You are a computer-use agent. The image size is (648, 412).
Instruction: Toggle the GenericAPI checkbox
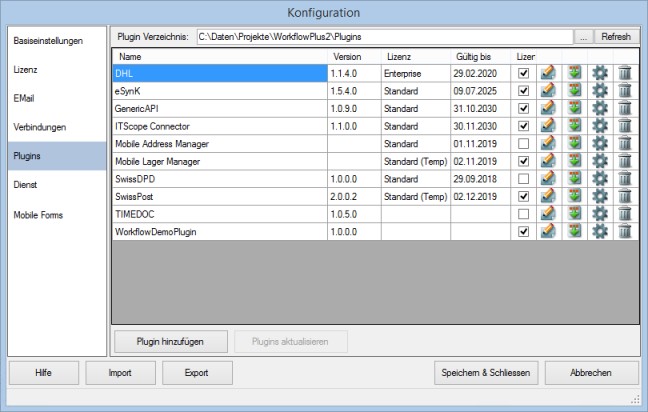[x=524, y=108]
